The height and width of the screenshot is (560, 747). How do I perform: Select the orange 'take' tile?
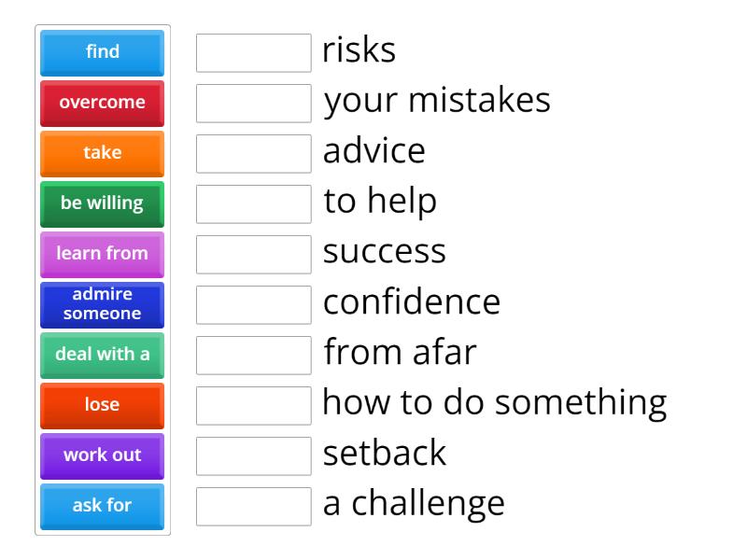coord(101,153)
